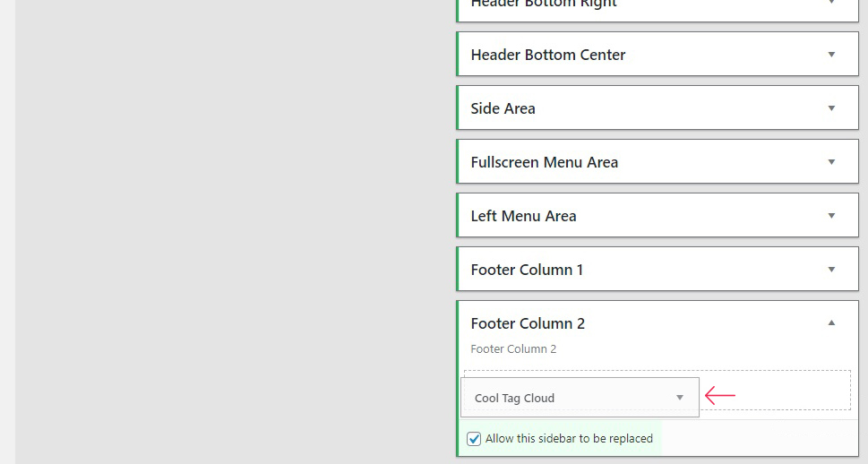The height and width of the screenshot is (464, 868).
Task: Select the Fullscreen Menu Area heading
Action: (544, 162)
